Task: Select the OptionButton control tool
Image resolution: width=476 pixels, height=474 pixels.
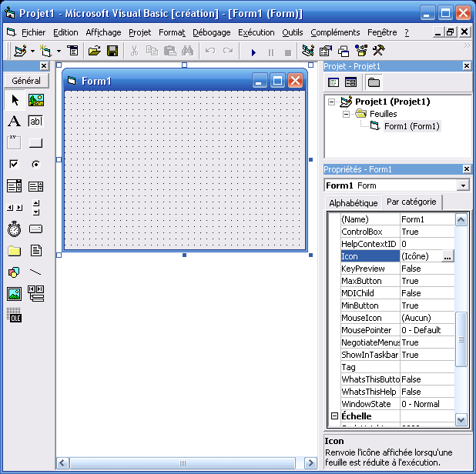Action: point(36,165)
